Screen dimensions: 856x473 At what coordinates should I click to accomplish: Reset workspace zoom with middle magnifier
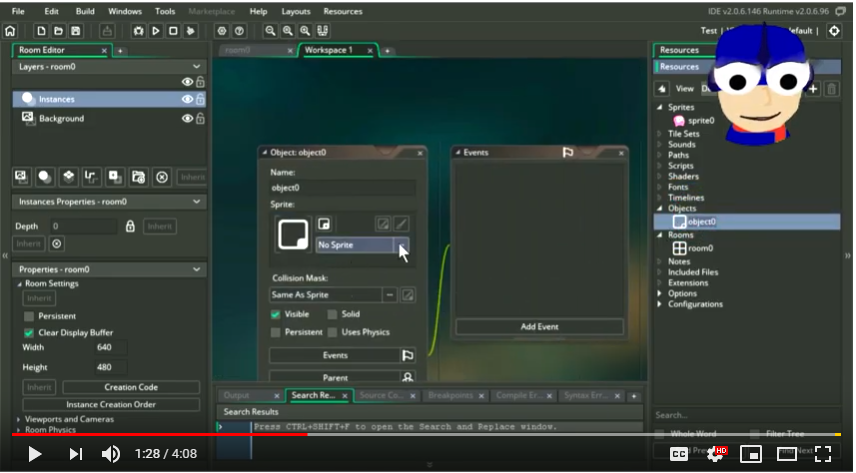(288, 31)
